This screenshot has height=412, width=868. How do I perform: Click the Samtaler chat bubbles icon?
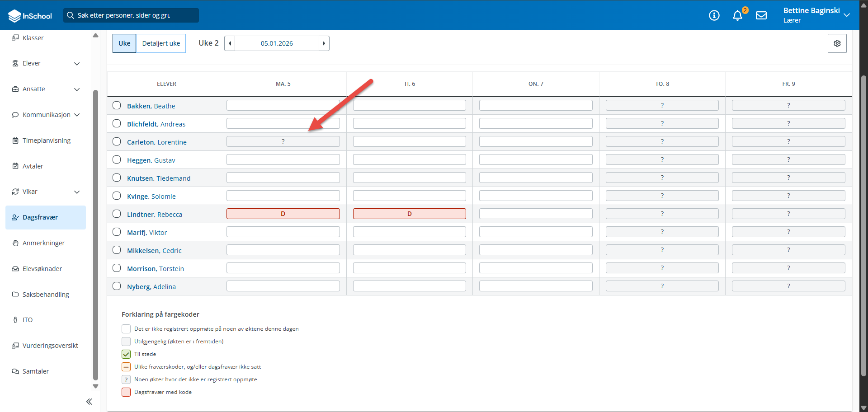(x=15, y=371)
